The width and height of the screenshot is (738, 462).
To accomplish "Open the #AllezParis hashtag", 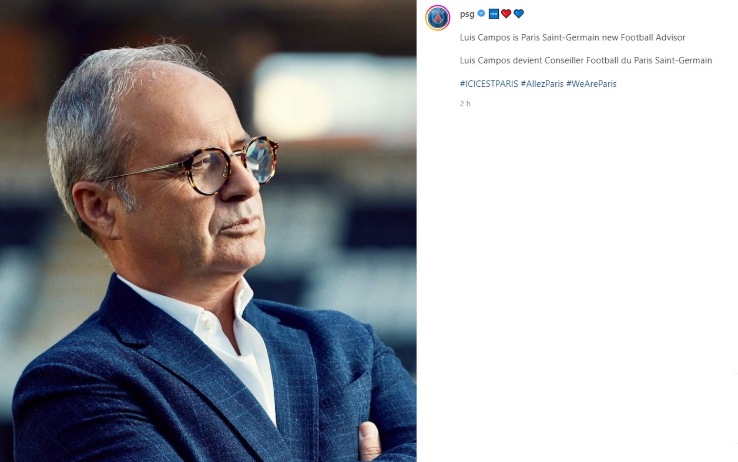I will click(542, 84).
